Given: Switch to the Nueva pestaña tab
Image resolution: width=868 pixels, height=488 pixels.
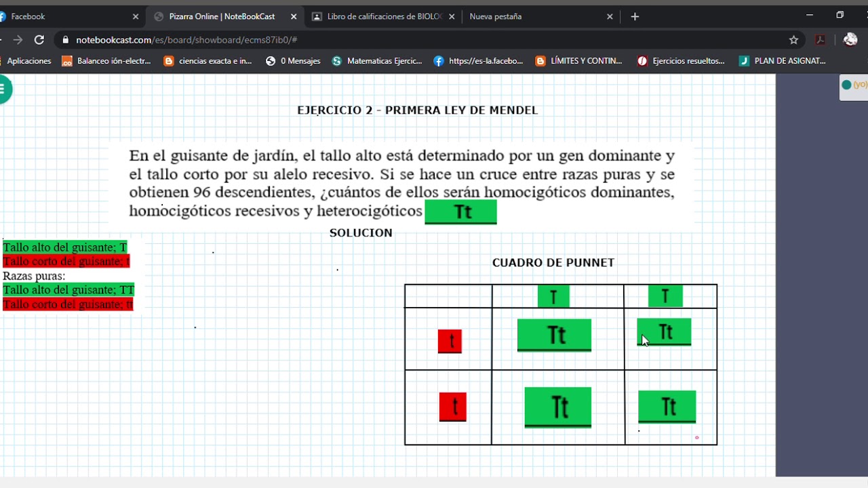Looking at the screenshot, I should click(x=540, y=16).
